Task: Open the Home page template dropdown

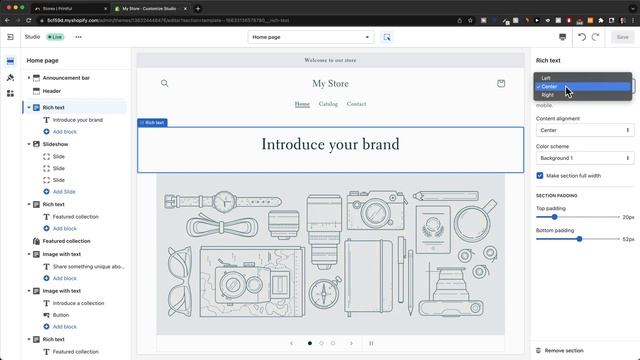Action: point(311,37)
